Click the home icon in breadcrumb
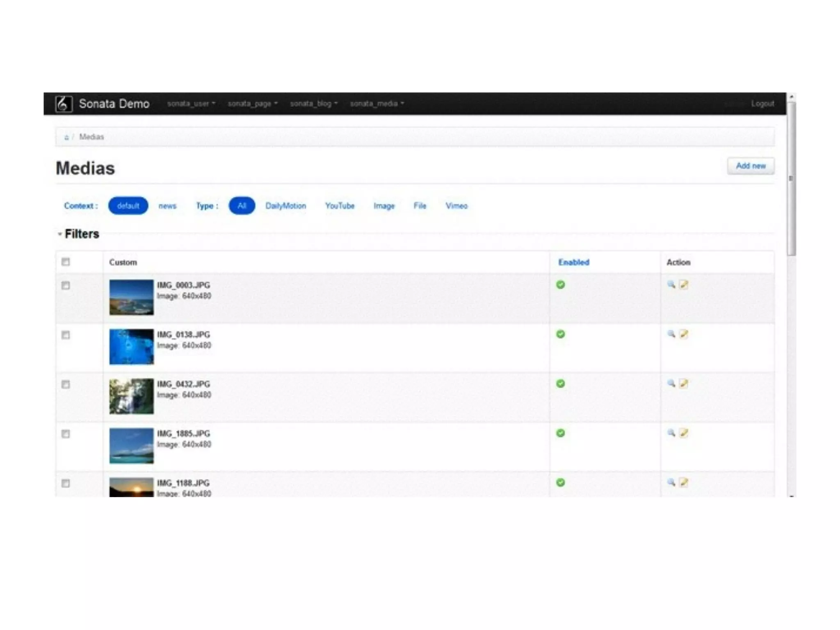840x630 pixels. (66, 137)
